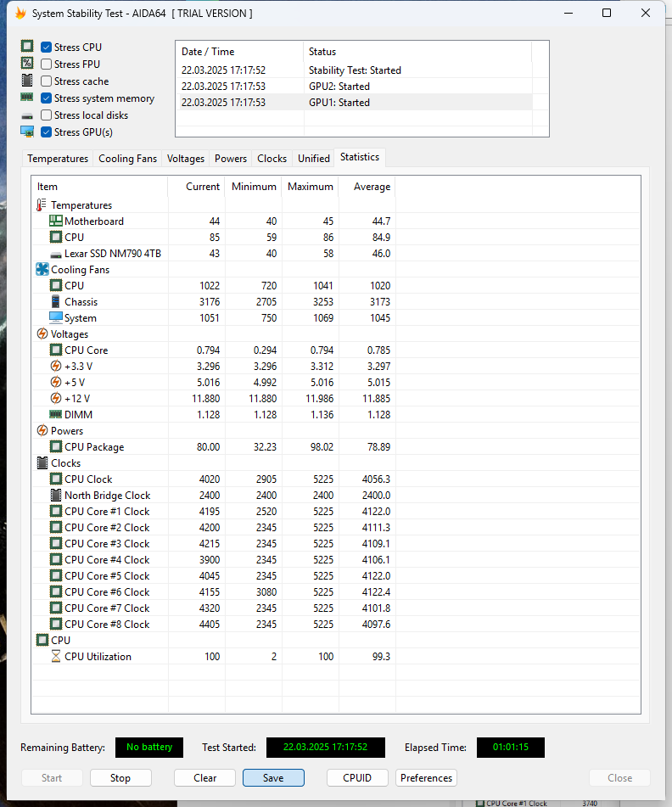This screenshot has height=807, width=672.
Task: Click the Lexar SSD drive icon
Action: [x=56, y=254]
